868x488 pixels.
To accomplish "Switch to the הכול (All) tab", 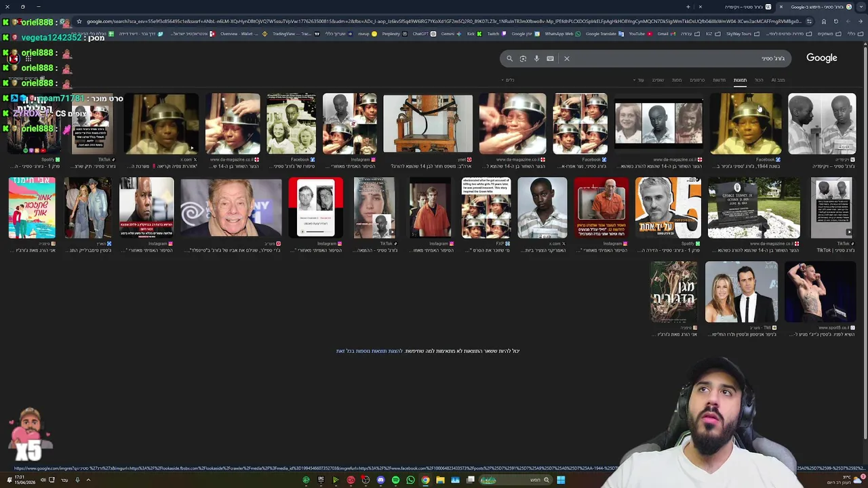I will click(x=759, y=80).
